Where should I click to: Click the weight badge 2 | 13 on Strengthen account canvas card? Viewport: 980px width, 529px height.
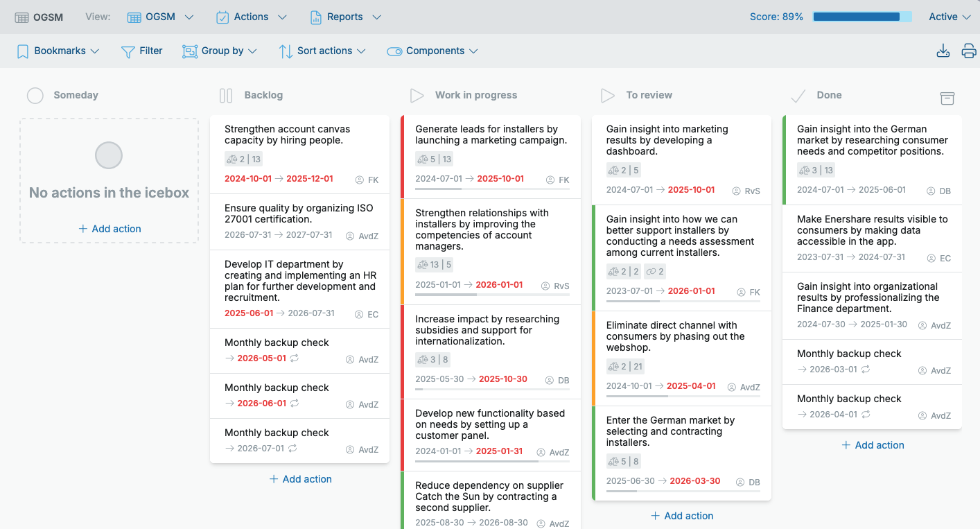pyautogui.click(x=243, y=159)
